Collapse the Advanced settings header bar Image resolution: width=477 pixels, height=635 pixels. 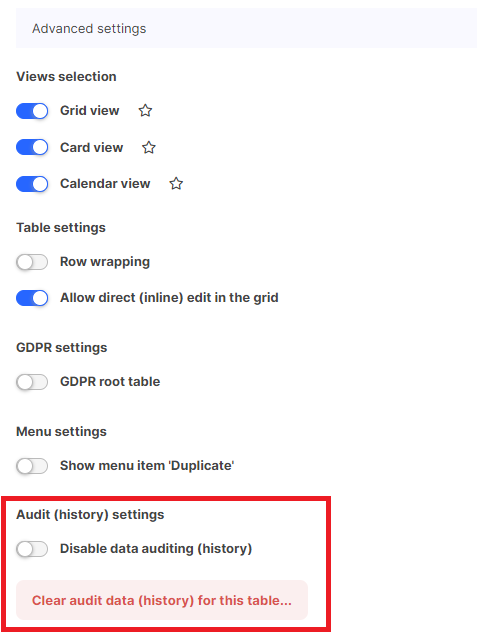coord(246,28)
